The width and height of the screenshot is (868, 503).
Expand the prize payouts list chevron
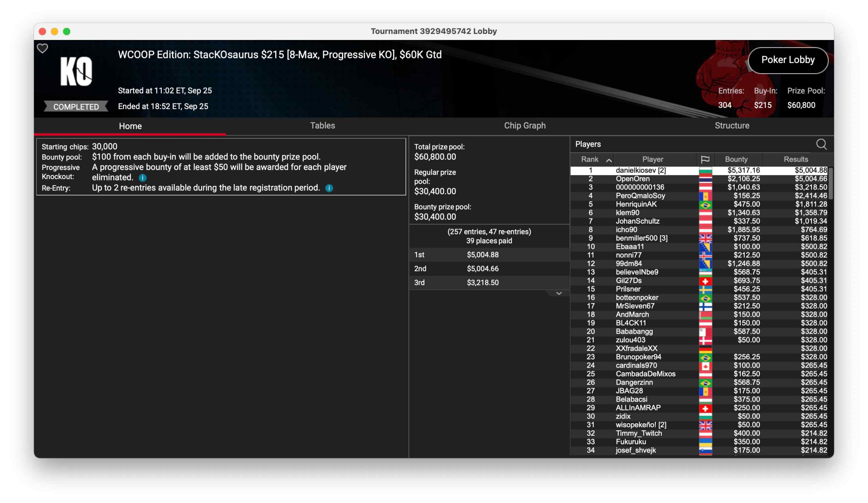pyautogui.click(x=559, y=293)
